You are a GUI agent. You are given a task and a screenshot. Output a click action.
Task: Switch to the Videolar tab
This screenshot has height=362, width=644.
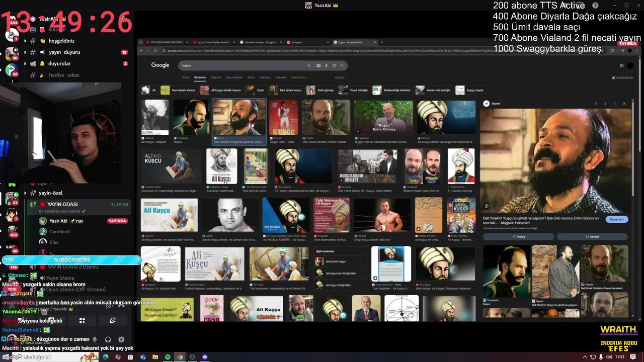(x=216, y=77)
